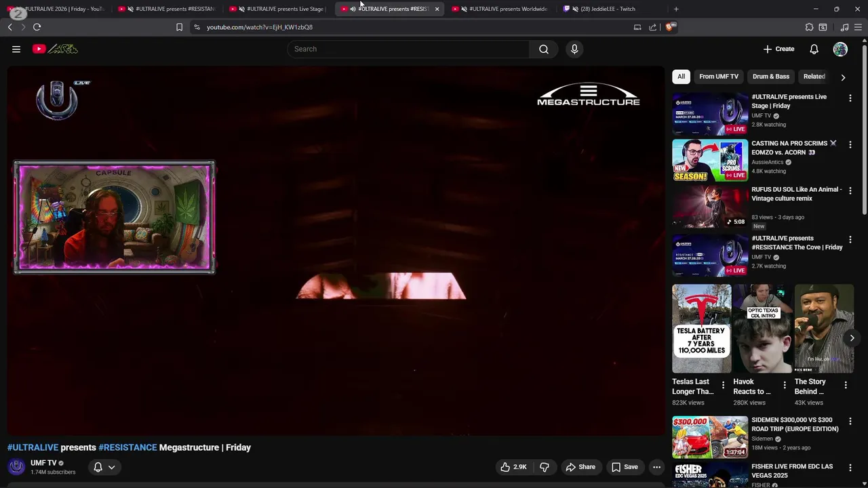This screenshot has height=488, width=868.
Task: Focus the YouTube search field
Action: [408, 49]
